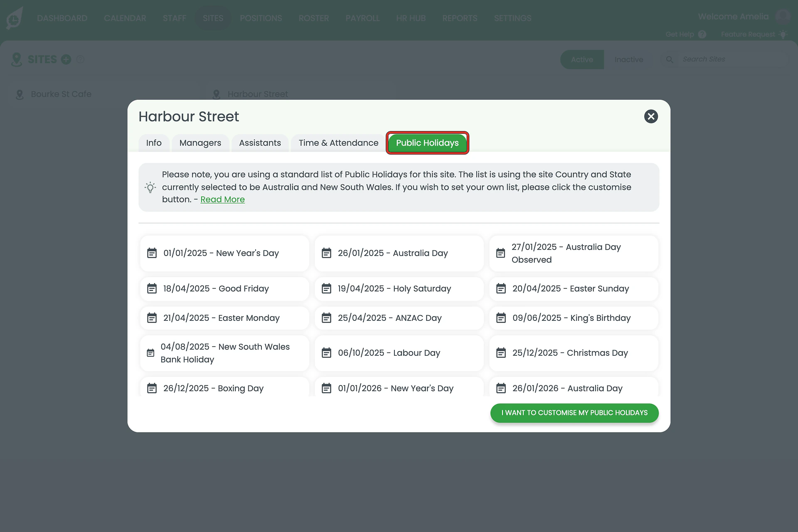
Task: Click the location pin icon beside Bourke St Cafe
Action: pos(20,95)
